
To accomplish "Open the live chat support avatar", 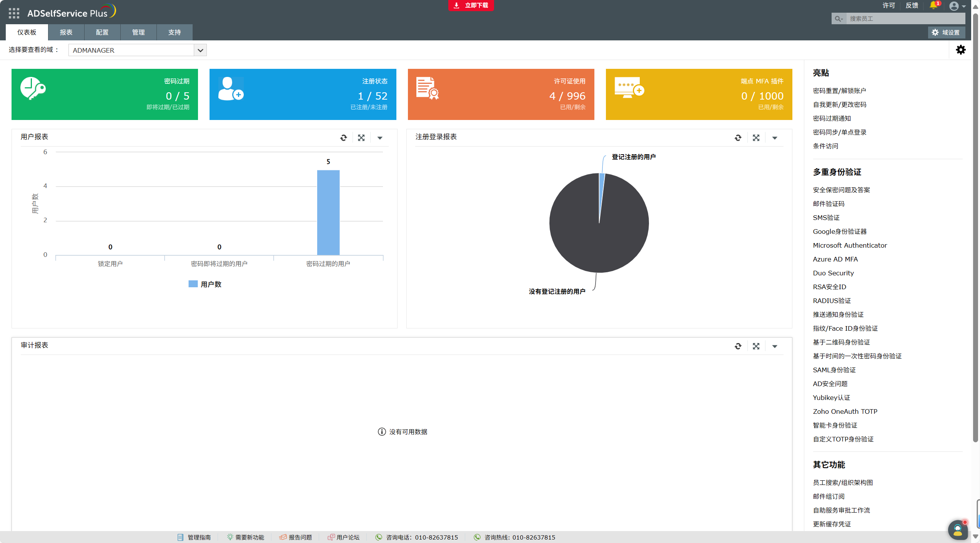I will tap(957, 530).
